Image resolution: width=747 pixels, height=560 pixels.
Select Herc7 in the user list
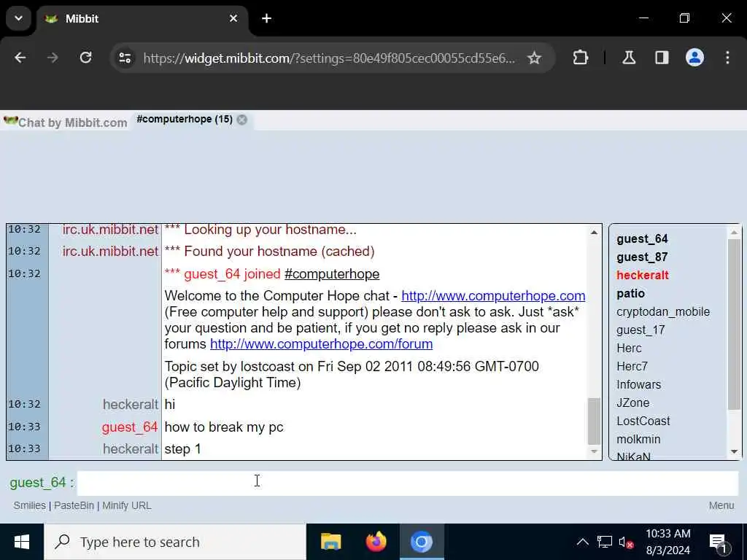click(632, 366)
